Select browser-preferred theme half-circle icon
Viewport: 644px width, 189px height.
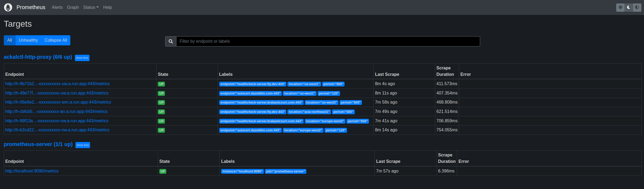point(637,7)
